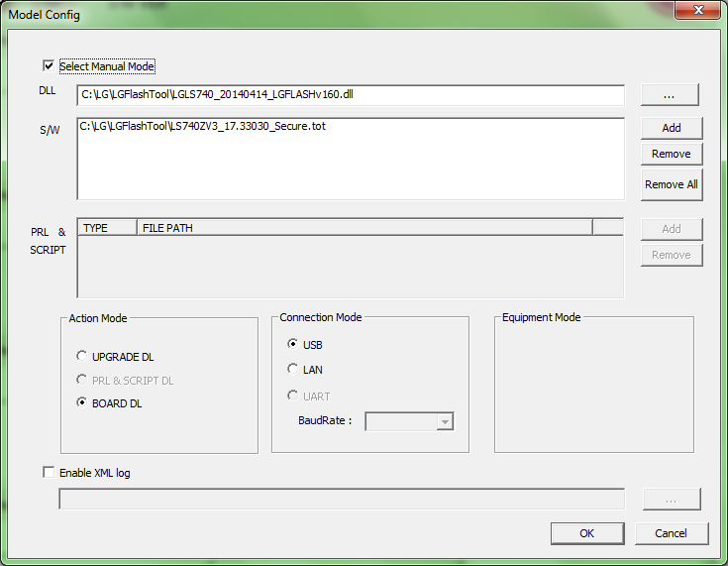Click the Remove All button
Viewport: 728px width, 566px height.
(x=671, y=184)
